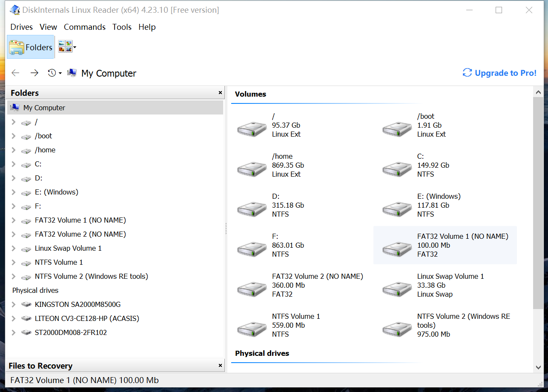Open the View menu

tap(48, 27)
